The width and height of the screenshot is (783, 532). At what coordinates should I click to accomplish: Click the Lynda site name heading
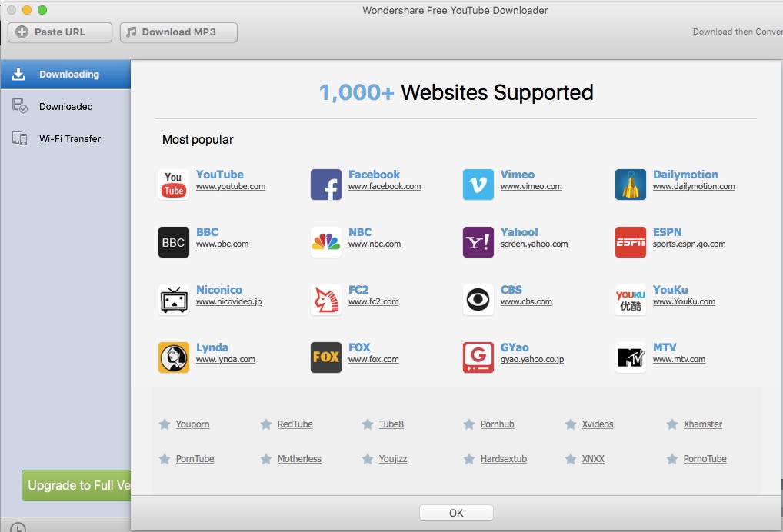coord(212,347)
